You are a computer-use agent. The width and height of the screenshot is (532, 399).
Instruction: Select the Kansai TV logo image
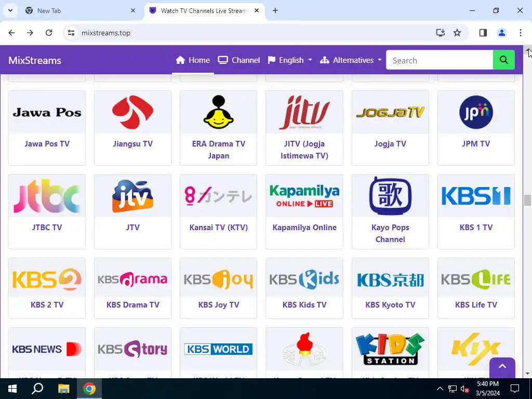point(219,196)
